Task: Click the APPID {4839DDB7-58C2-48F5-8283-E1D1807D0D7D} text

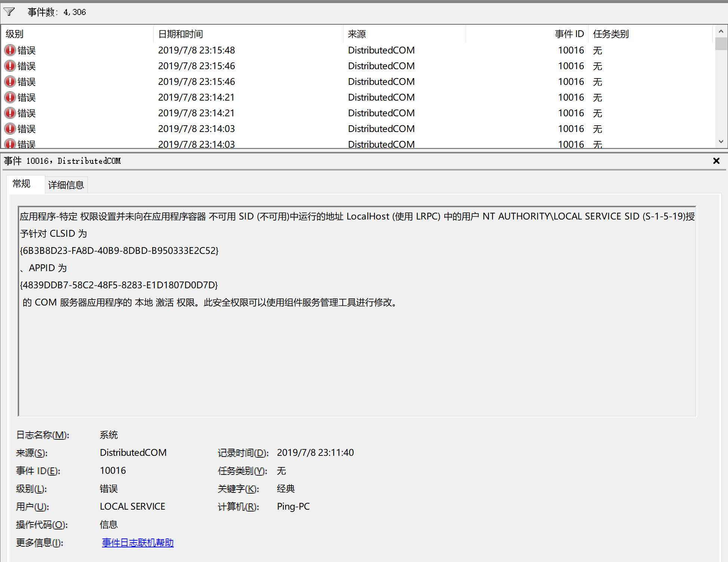Action: pos(119,285)
